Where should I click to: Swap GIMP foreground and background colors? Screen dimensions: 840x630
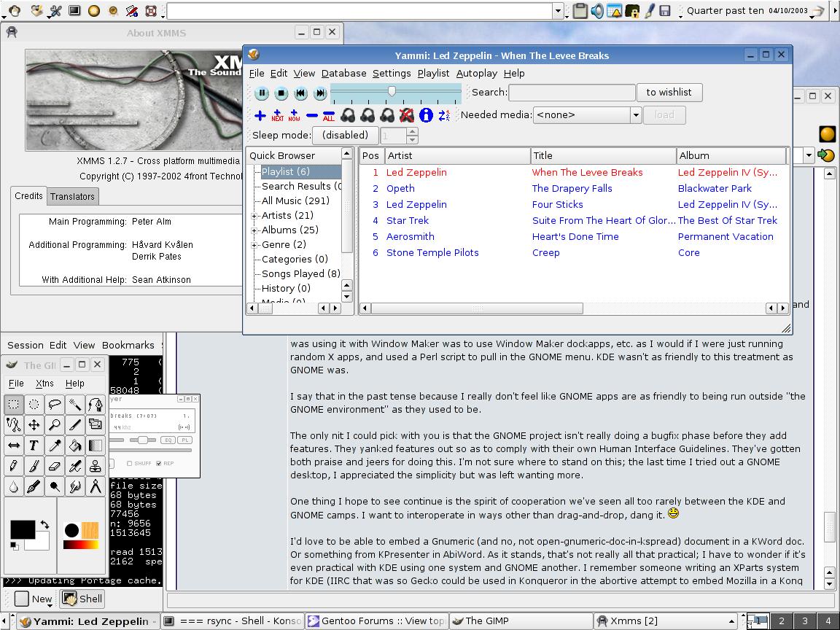[x=45, y=524]
